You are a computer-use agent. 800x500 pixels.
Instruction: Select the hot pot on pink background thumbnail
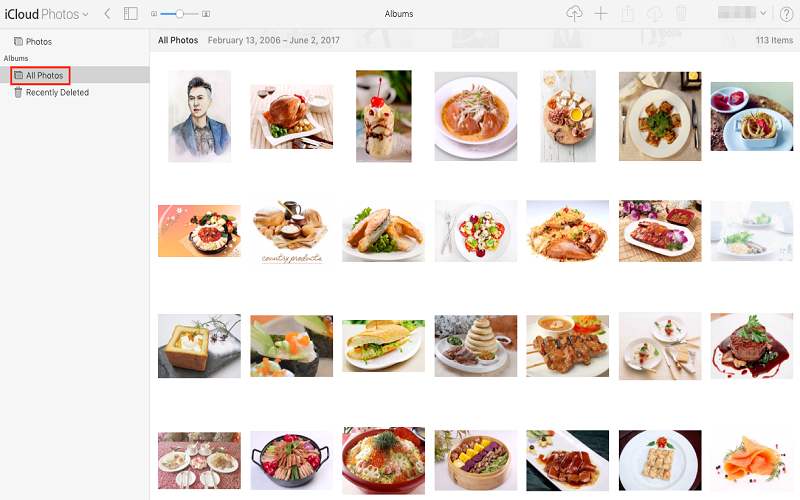(199, 231)
